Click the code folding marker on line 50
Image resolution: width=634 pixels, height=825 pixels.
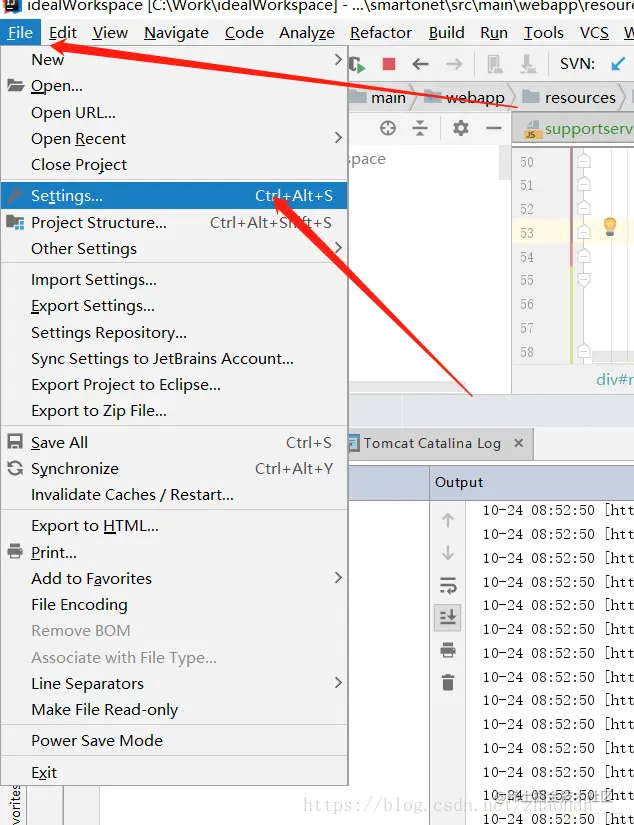coord(583,161)
